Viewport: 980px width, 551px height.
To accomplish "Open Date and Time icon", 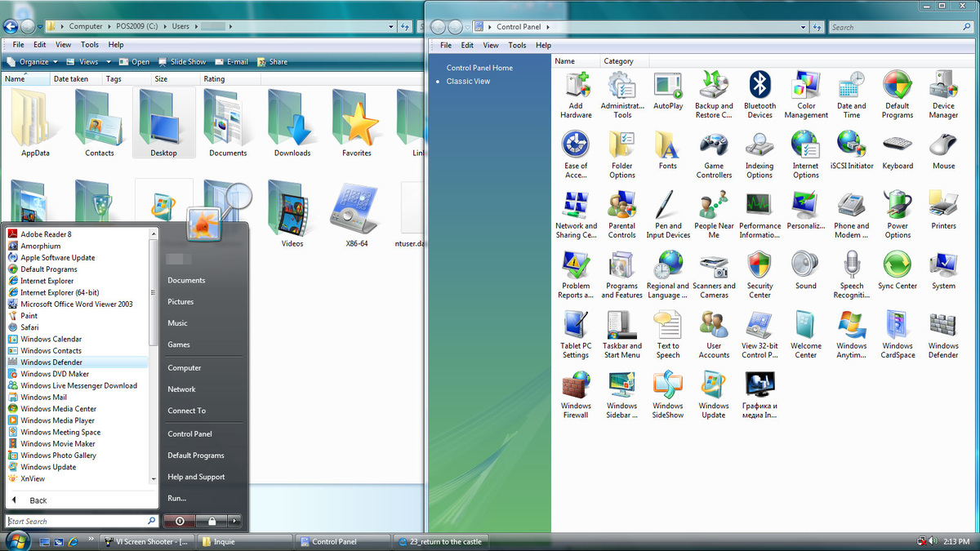I will pyautogui.click(x=852, y=95).
